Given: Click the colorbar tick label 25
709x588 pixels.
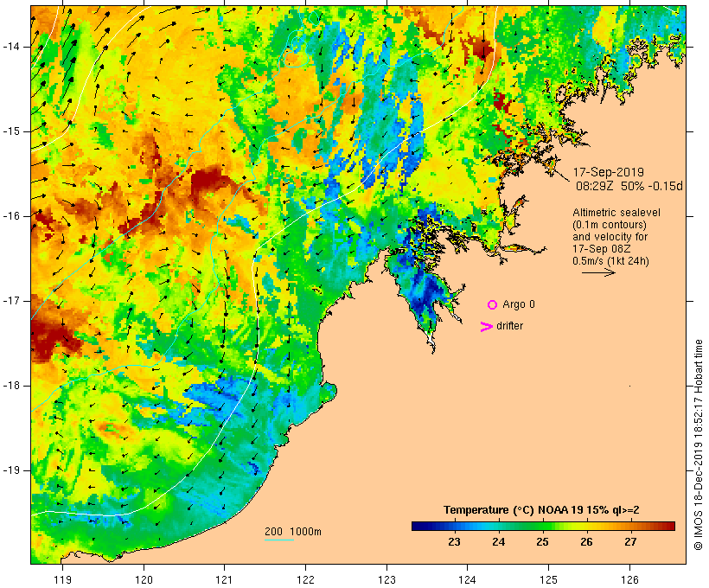Looking at the screenshot, I should [543, 542].
